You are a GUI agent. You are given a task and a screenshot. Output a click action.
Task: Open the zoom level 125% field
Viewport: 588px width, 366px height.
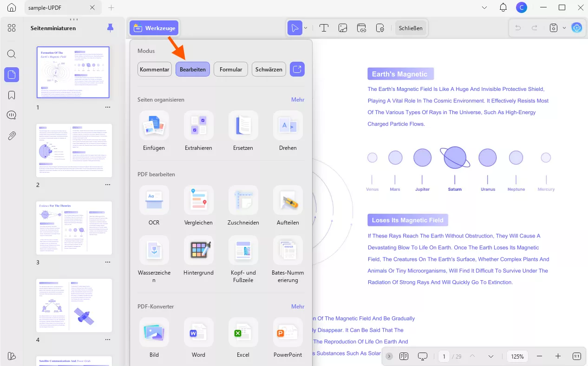(x=517, y=356)
